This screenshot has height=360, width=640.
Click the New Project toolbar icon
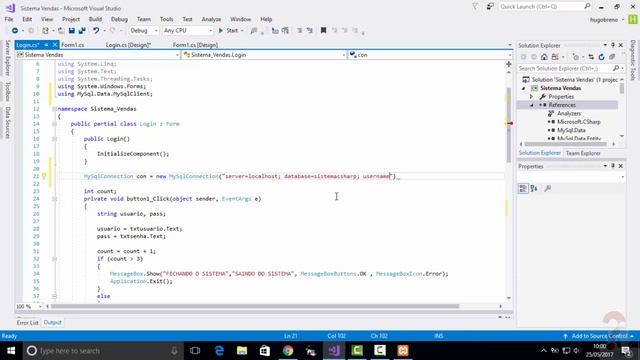click(45, 31)
